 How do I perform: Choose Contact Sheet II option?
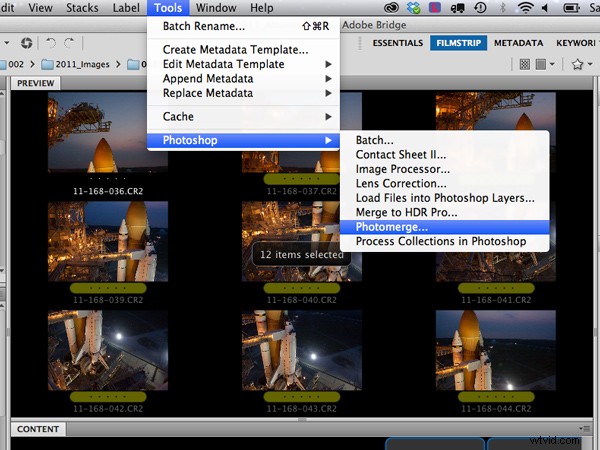coord(445,155)
